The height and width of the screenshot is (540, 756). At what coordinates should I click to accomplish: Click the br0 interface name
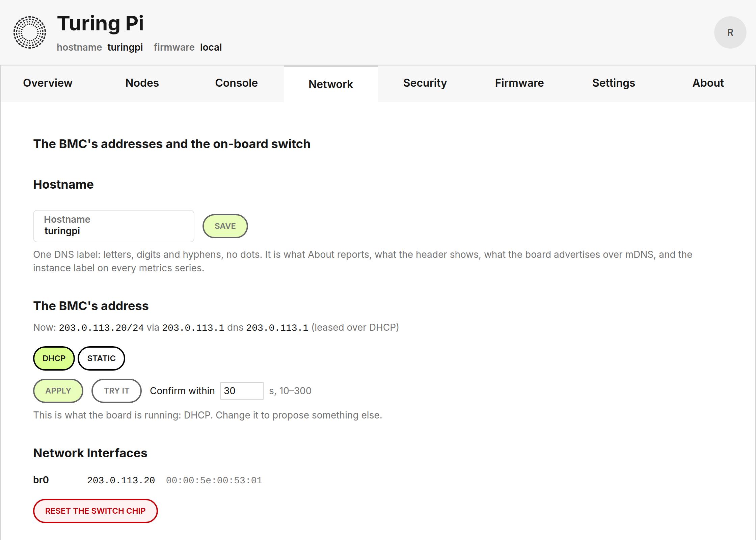(x=41, y=480)
